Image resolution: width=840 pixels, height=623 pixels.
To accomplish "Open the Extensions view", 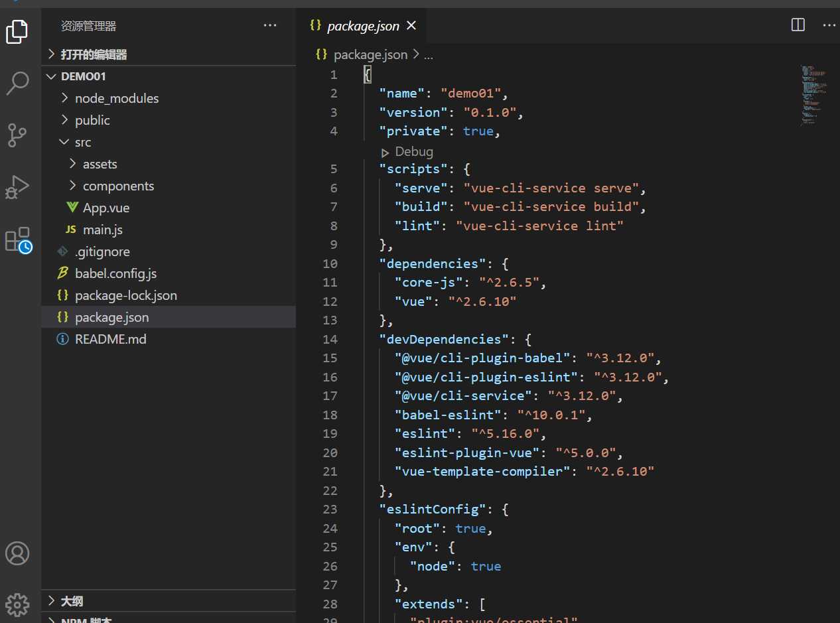I will (18, 240).
